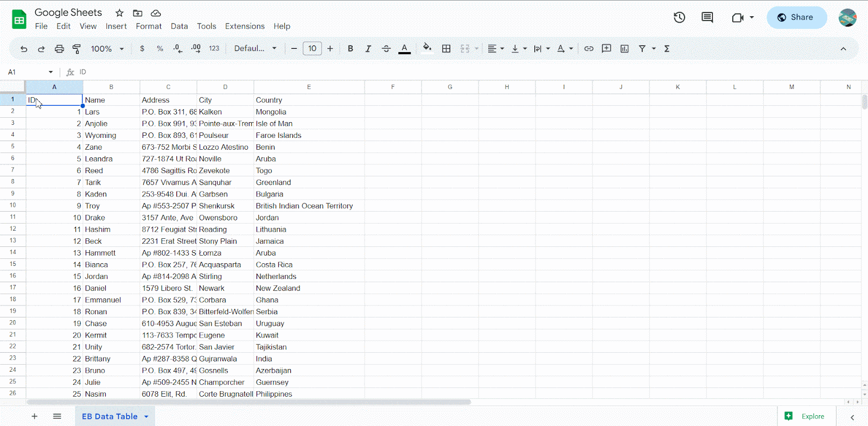Open the Default font dropdown
868x426 pixels.
(x=256, y=49)
